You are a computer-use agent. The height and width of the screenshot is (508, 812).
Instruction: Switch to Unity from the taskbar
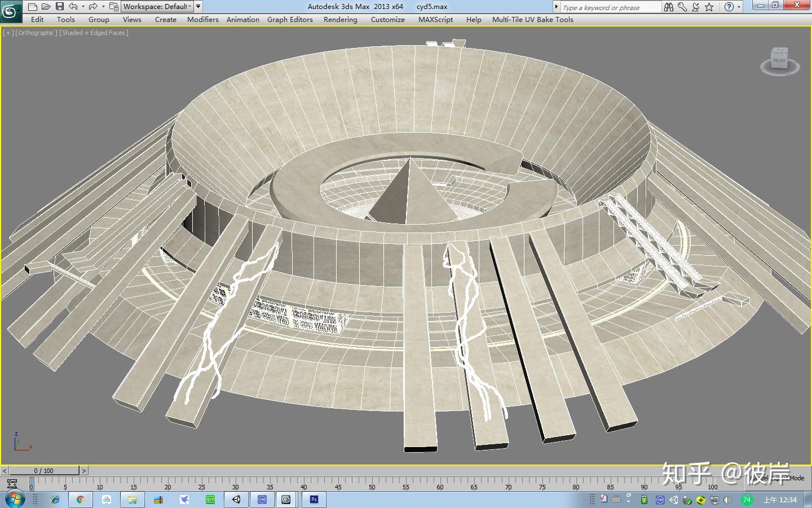pyautogui.click(x=236, y=500)
